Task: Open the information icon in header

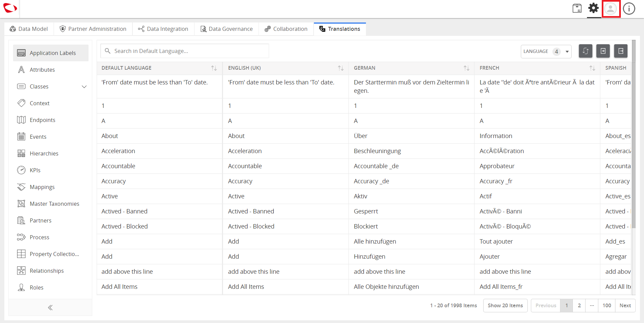Action: (x=629, y=9)
